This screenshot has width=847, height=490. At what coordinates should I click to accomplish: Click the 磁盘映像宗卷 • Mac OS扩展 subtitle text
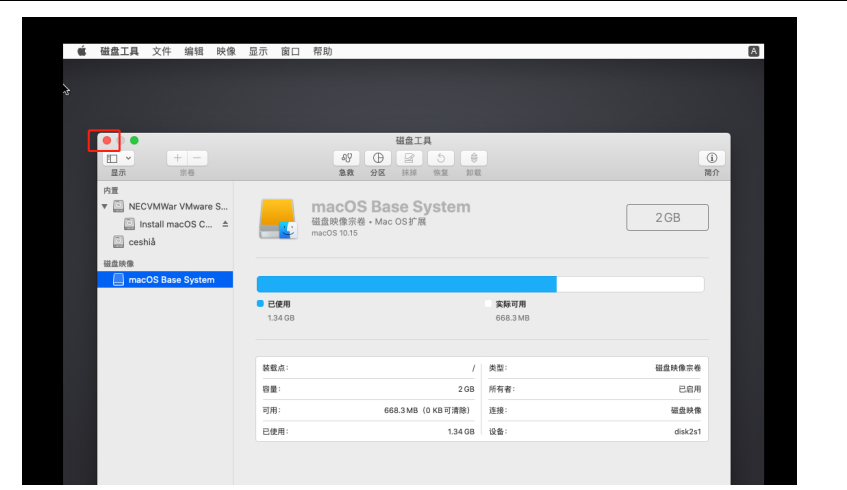[368, 221]
